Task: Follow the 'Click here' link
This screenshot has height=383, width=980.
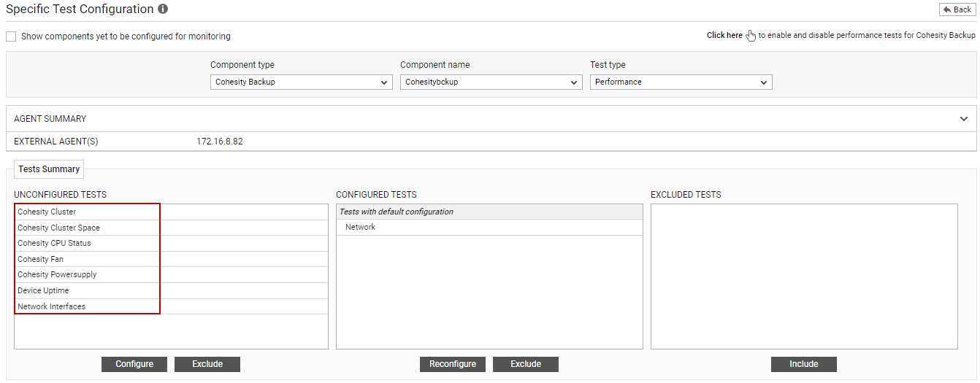Action: (x=724, y=35)
